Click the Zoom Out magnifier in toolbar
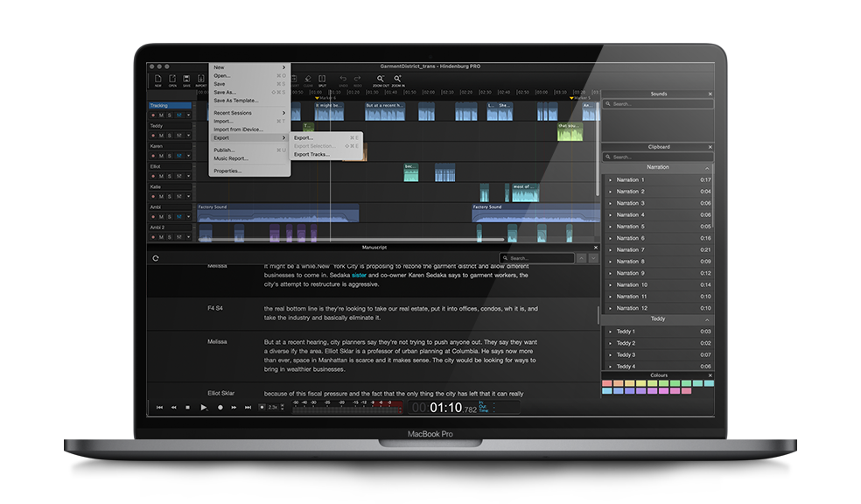The width and height of the screenshot is (861, 504). [x=381, y=80]
